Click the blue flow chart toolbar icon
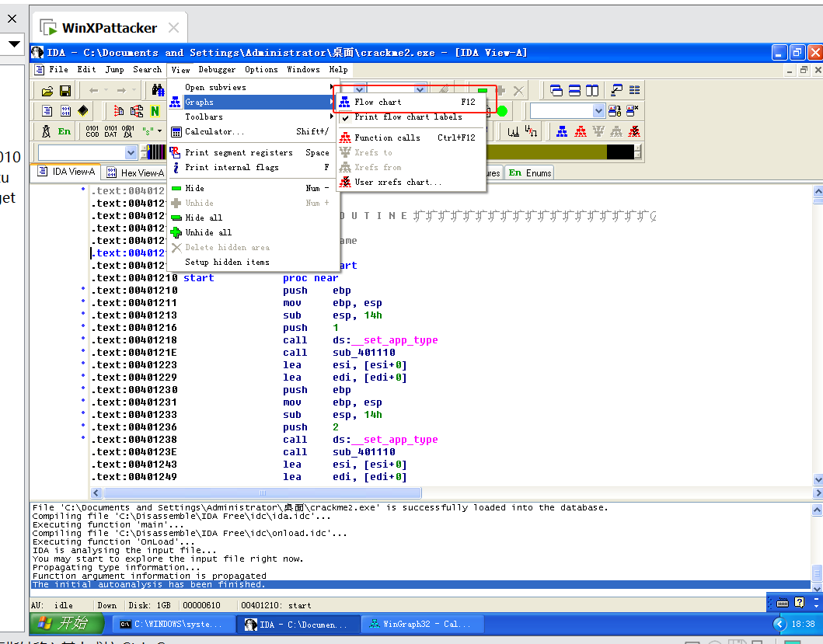 click(x=562, y=131)
